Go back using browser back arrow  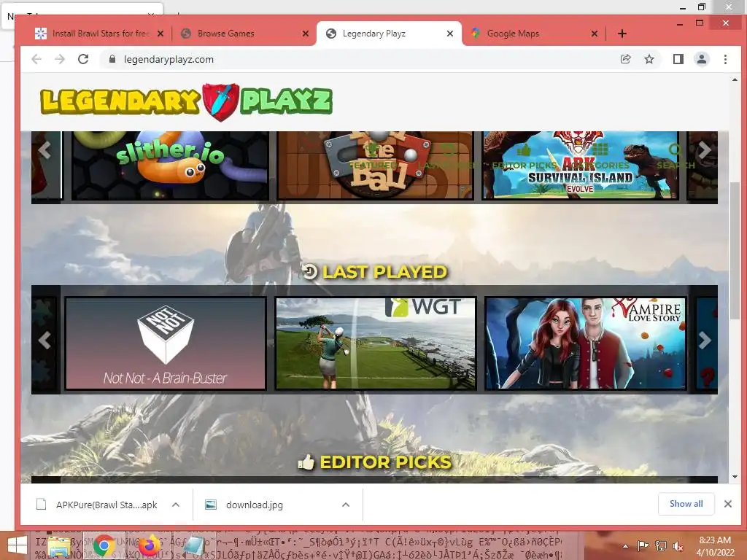(36, 59)
